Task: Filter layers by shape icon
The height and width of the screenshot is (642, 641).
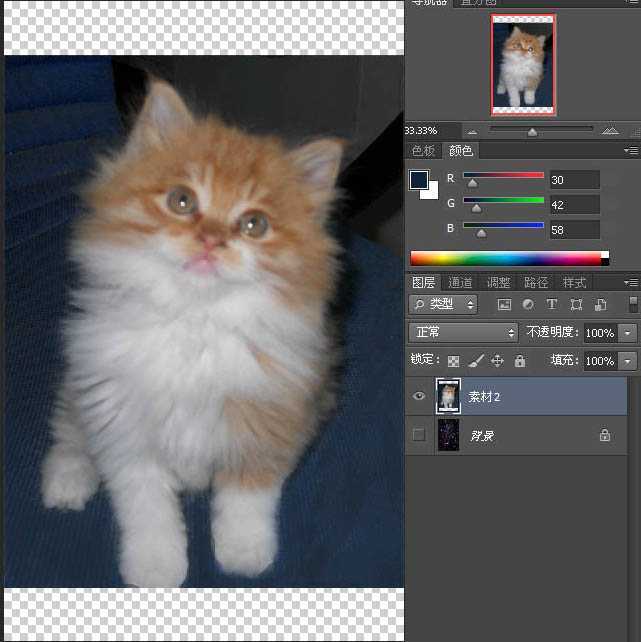Action: [x=576, y=304]
